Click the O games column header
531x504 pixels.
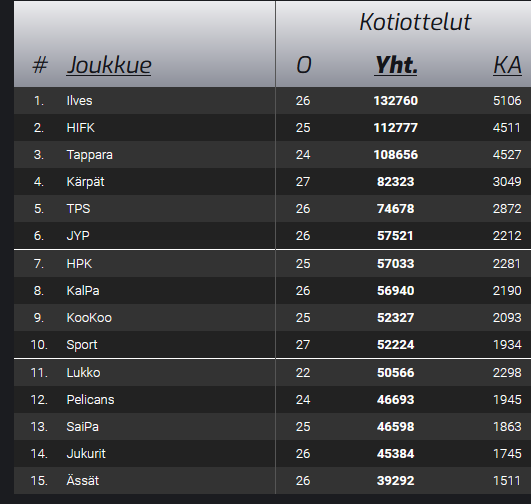(x=303, y=65)
